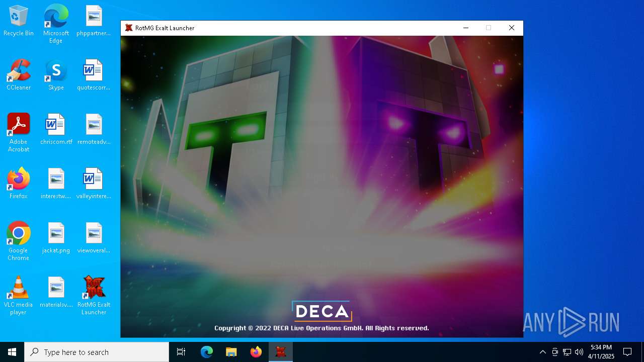
Task: Minimize the RotMG Exalt Launcher window
Action: (x=466, y=28)
